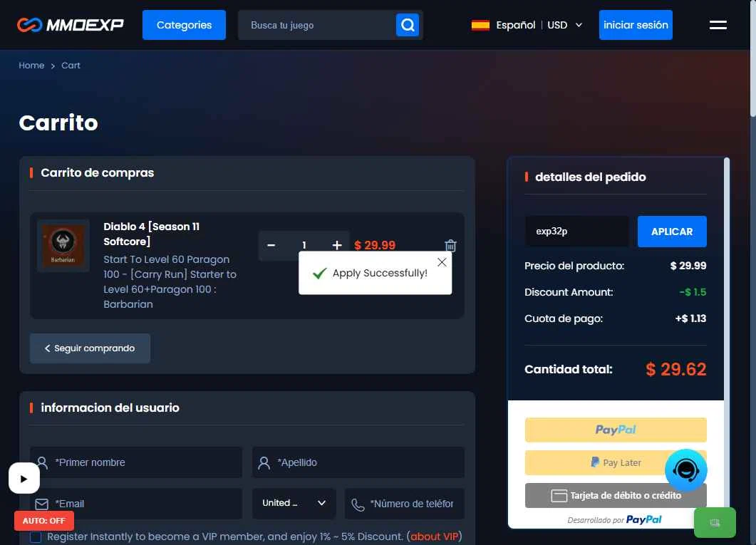Click the Primer nombre field

(x=136, y=462)
